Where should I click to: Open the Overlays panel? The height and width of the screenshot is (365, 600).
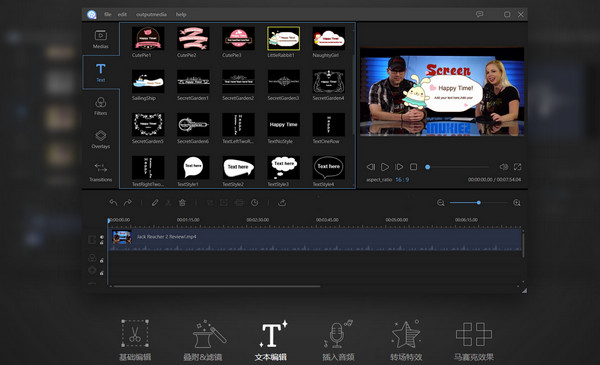pyautogui.click(x=101, y=139)
